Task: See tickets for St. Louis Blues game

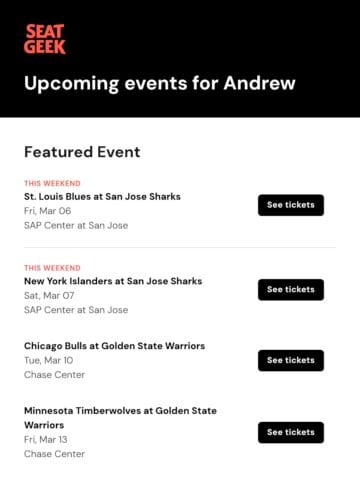Action: (291, 205)
